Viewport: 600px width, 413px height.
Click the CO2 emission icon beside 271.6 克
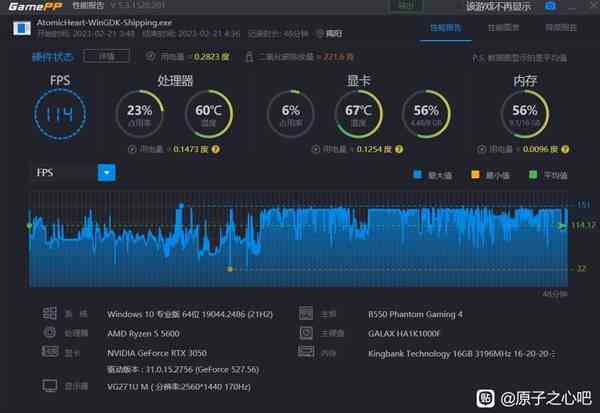tap(249, 57)
